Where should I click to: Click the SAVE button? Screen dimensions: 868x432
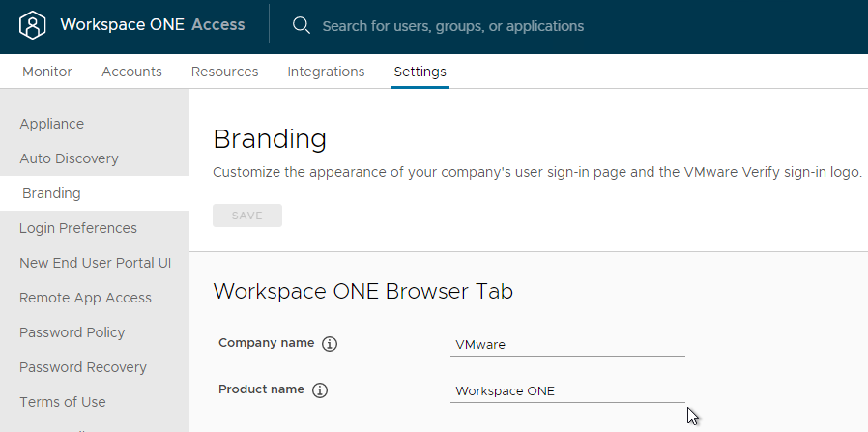tap(247, 216)
